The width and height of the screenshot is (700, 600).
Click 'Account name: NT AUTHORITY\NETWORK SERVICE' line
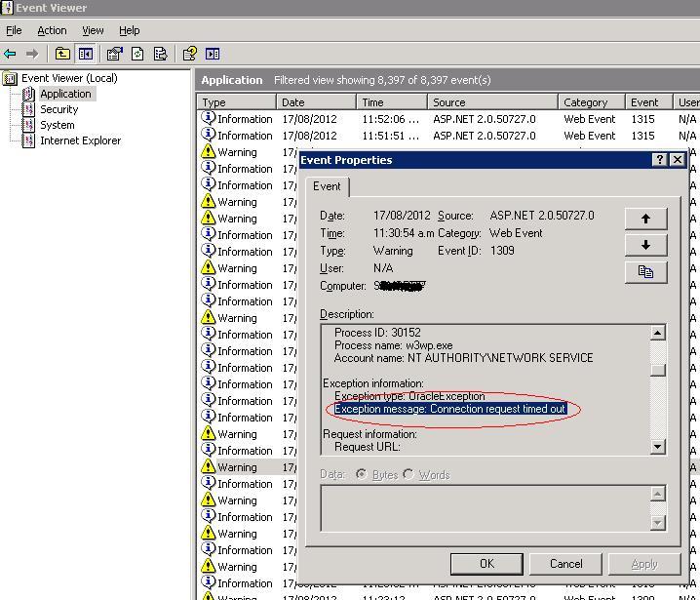pyautogui.click(x=463, y=358)
